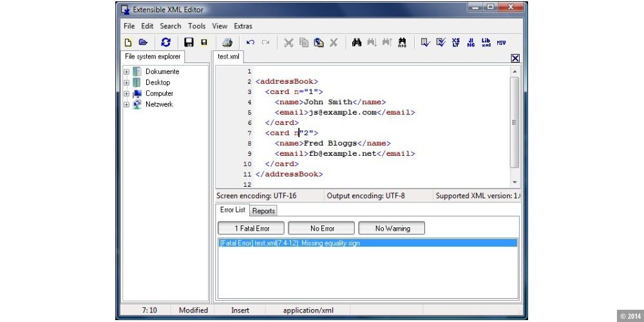644x322 pixels.
Task: Click the Open folder icon
Action: (x=143, y=43)
